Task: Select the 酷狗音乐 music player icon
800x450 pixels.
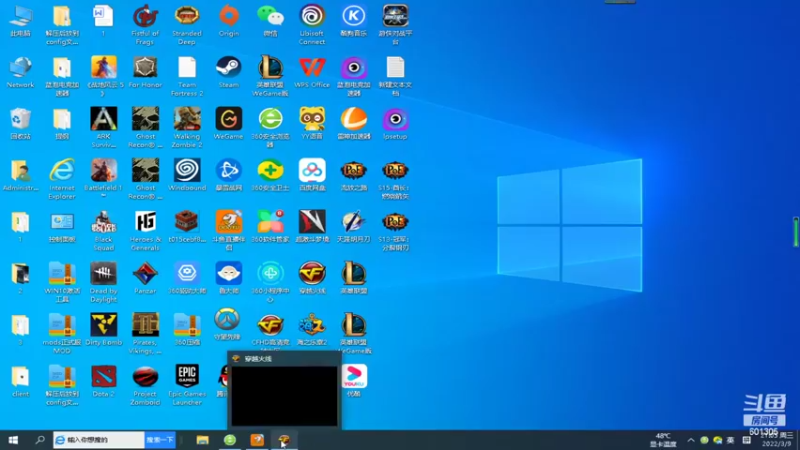Action: point(354,20)
